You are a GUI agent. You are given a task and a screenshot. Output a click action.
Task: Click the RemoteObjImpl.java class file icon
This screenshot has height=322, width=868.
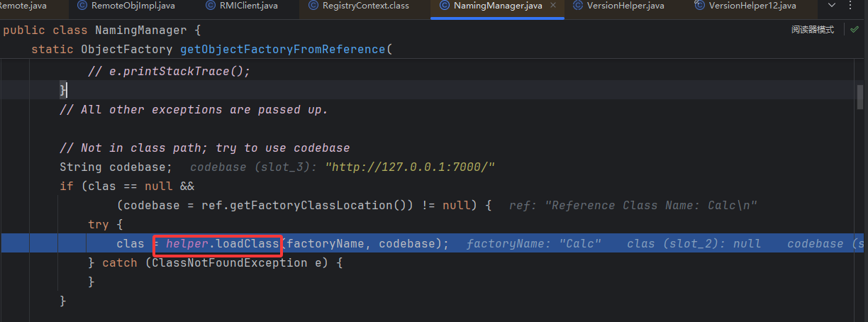[82, 6]
